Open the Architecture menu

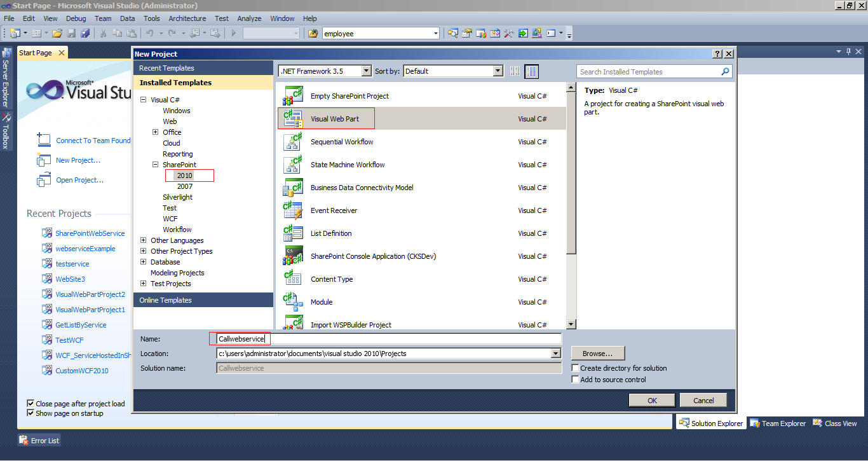tap(187, 18)
